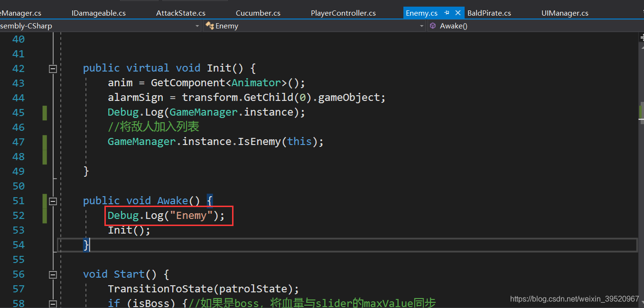The height and width of the screenshot is (308, 644).
Task: Collapse the Awake() method region
Action: 53,201
